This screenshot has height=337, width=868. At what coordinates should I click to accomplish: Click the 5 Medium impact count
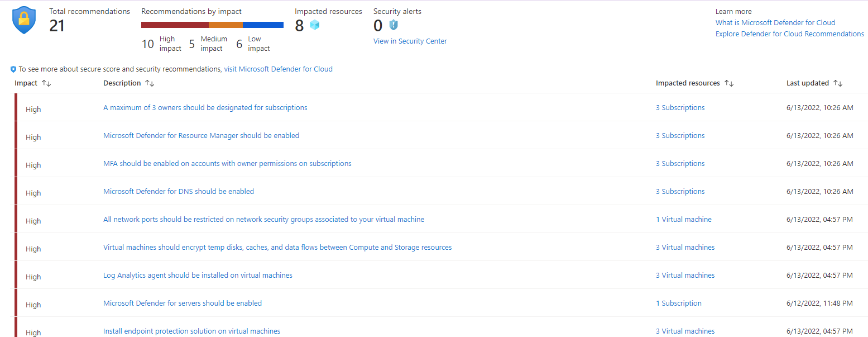(208, 44)
